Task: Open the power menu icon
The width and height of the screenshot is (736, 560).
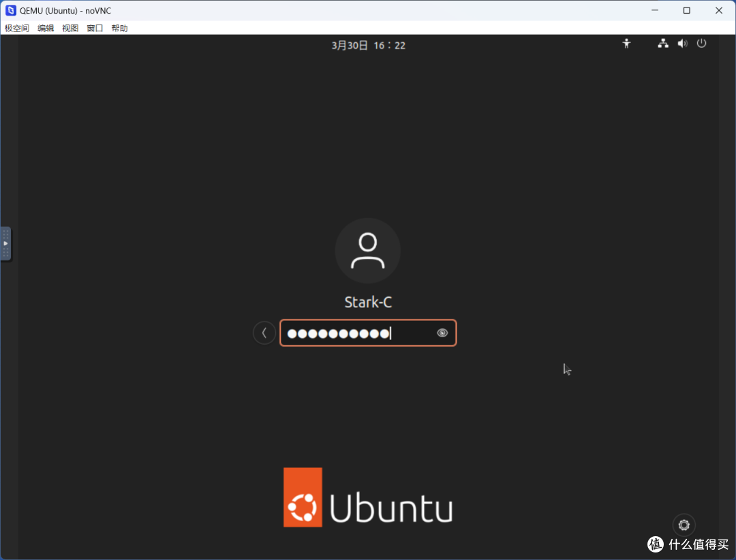Action: click(x=701, y=44)
